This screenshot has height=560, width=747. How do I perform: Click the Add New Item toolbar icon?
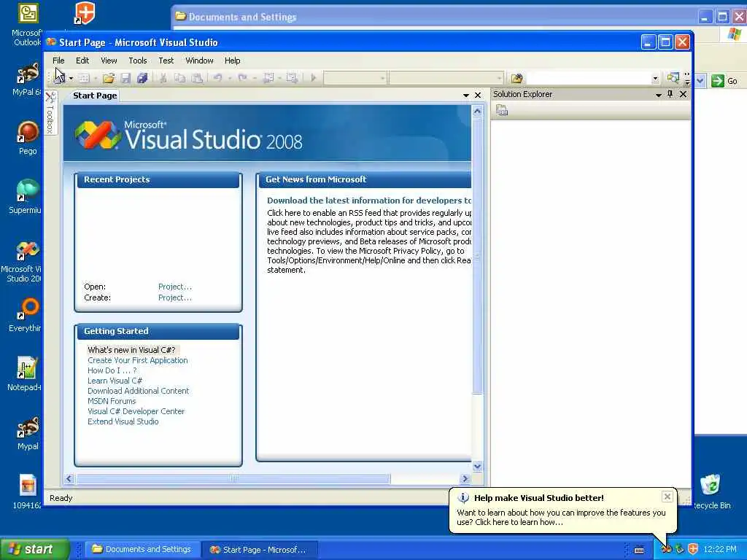tap(84, 78)
